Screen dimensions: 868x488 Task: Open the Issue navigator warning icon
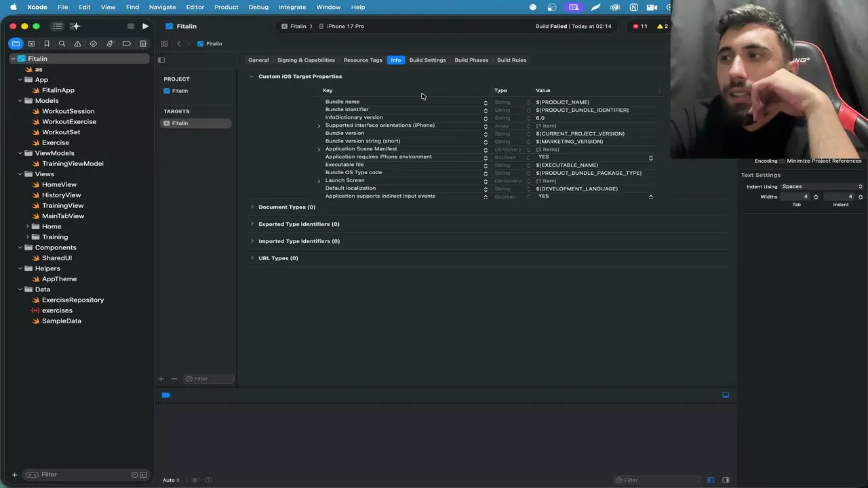(x=77, y=44)
